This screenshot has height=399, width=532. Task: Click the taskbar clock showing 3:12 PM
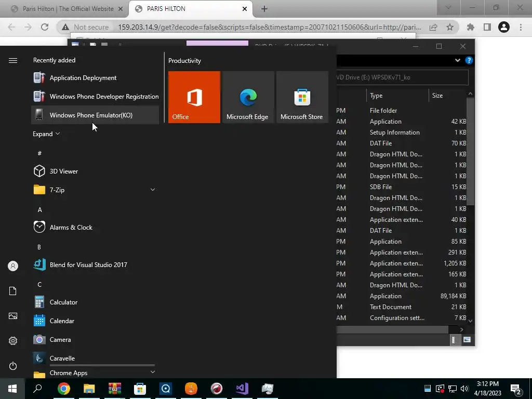(487, 389)
